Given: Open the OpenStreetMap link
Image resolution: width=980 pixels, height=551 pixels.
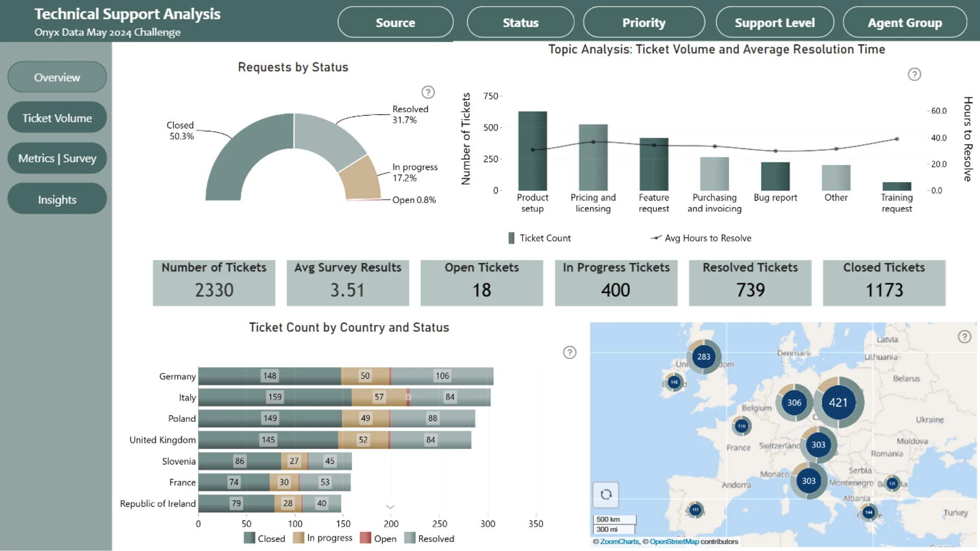Looking at the screenshot, I should [674, 542].
